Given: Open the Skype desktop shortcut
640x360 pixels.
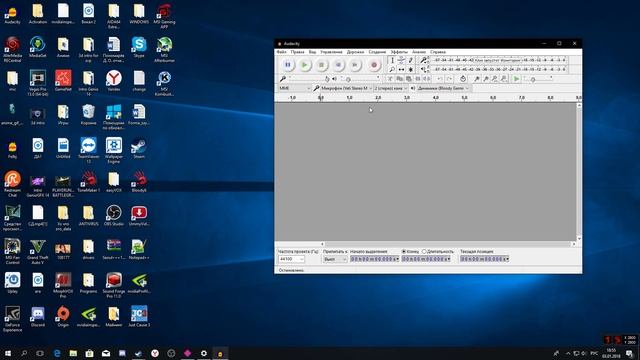Looking at the screenshot, I should point(139,47).
